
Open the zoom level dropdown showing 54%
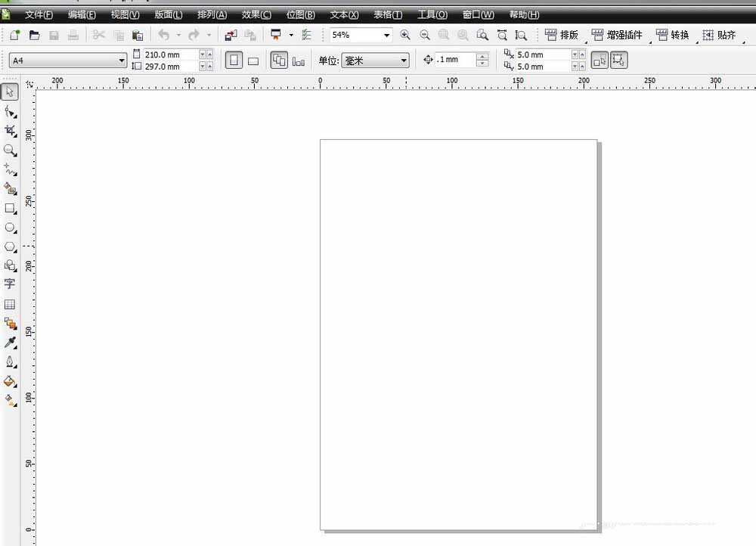pyautogui.click(x=386, y=34)
